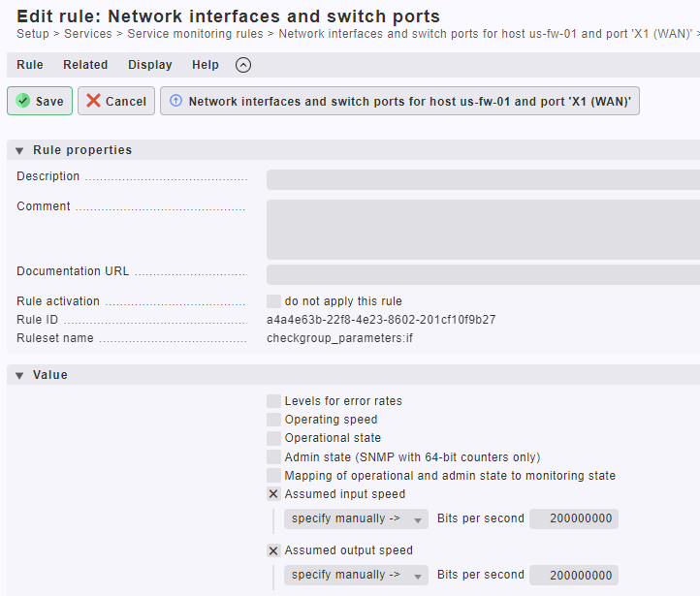Open the Display menu
Viewport: 700px width, 596px height.
click(x=150, y=65)
